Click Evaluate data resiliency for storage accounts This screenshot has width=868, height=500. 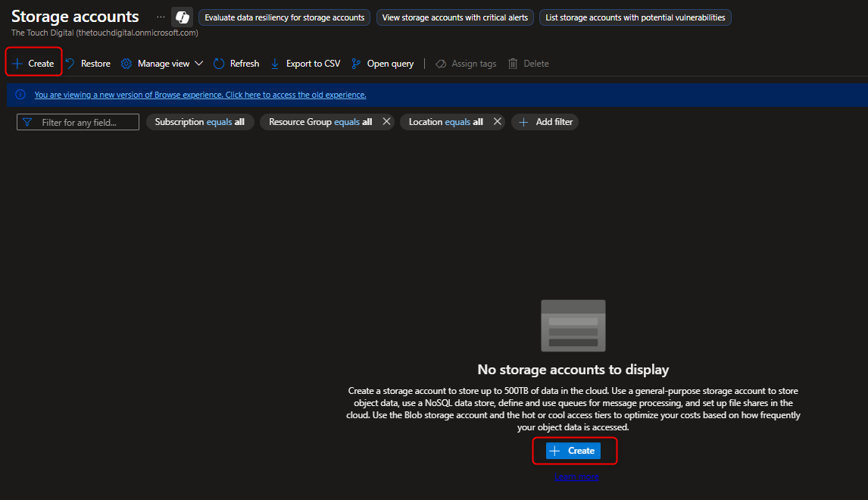coord(284,17)
